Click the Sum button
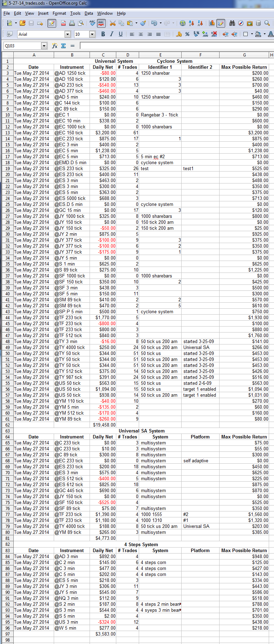 click(x=64, y=46)
